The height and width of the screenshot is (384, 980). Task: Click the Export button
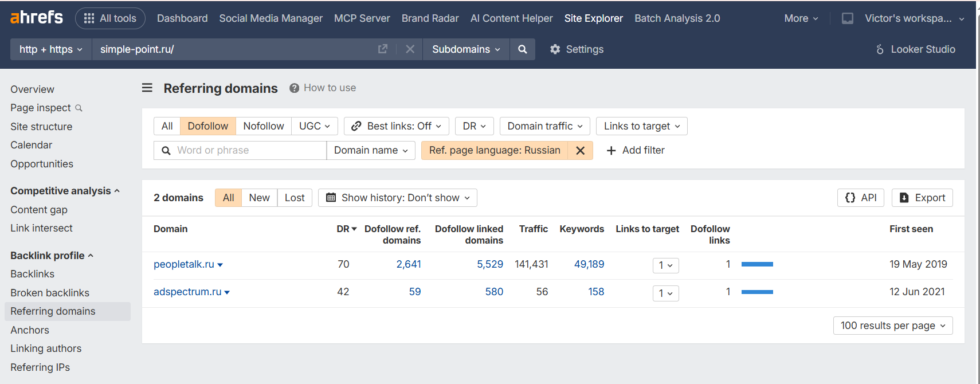tap(922, 198)
